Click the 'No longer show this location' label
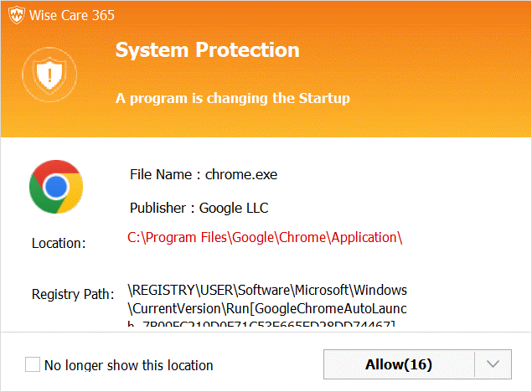Screen dimensions: 532x392 coord(128,365)
